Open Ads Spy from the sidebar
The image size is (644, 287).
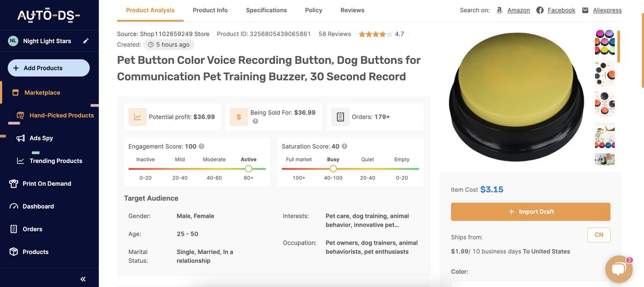point(41,138)
